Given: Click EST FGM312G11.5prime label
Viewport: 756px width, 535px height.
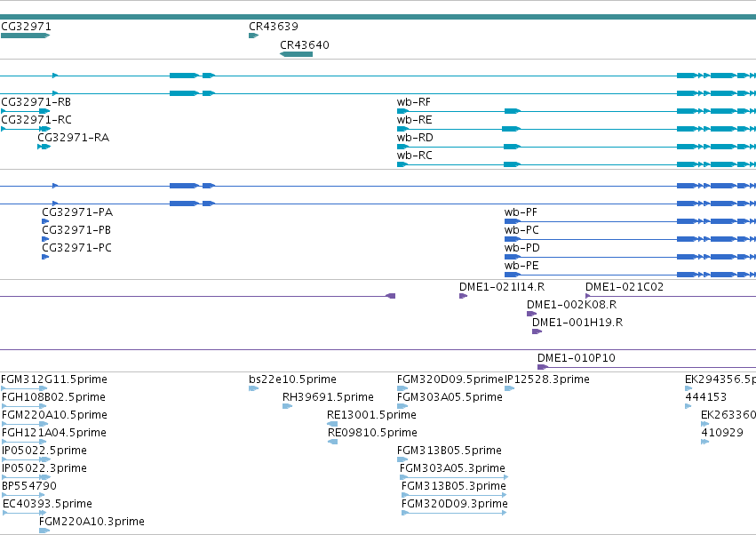Looking at the screenshot, I should [x=54, y=379].
